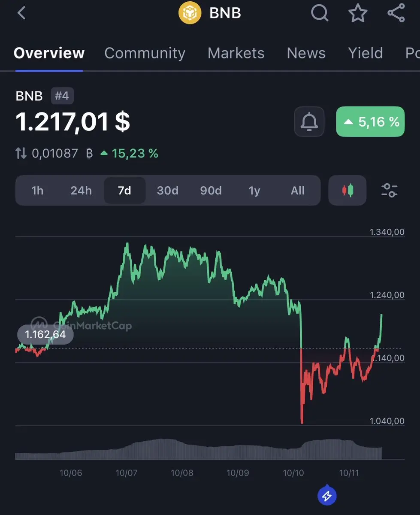Swap BNB/BTC conversion arrows icon
This screenshot has height=515, width=420.
21,153
